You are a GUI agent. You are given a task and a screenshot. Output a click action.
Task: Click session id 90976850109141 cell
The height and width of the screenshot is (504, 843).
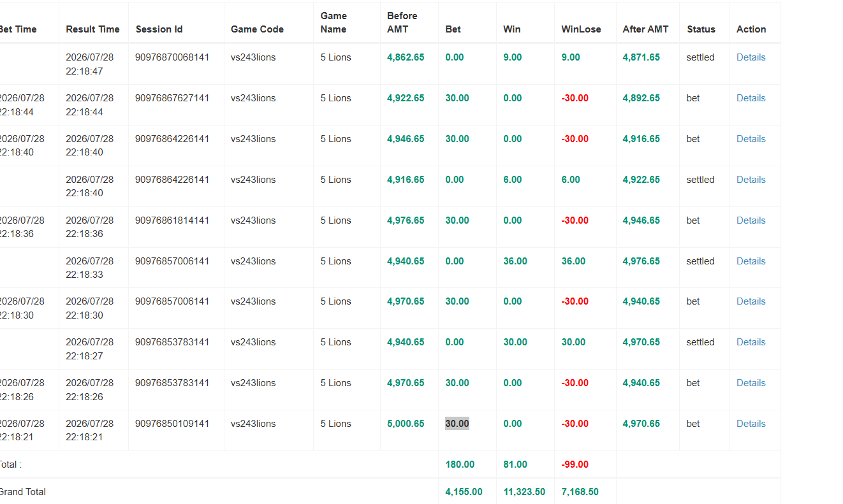pos(172,424)
